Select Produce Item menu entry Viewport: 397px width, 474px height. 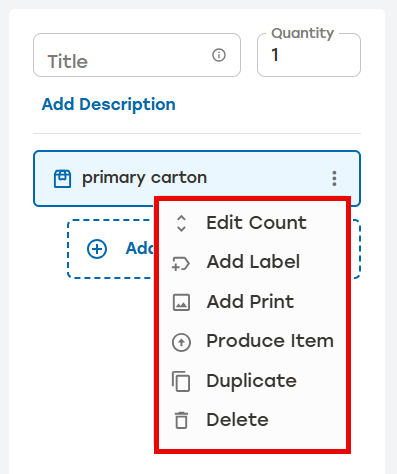[x=252, y=341]
